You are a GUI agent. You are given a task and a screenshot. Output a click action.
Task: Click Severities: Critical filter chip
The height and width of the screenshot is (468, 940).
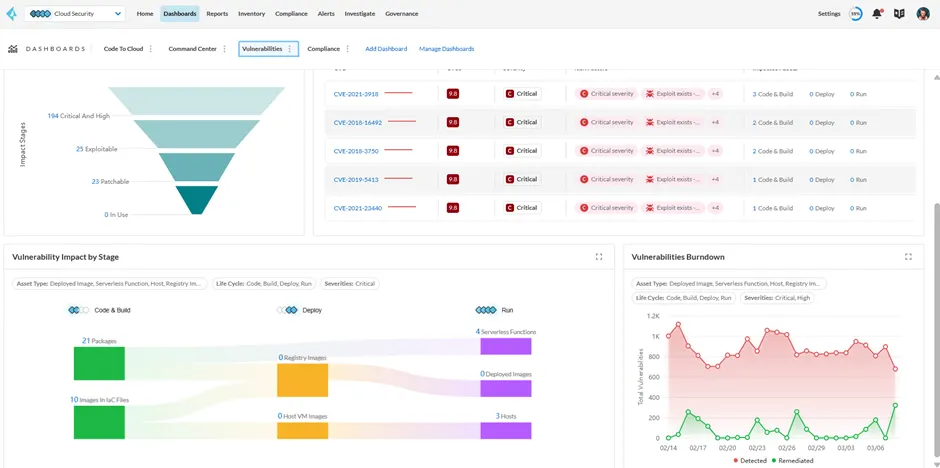click(350, 284)
